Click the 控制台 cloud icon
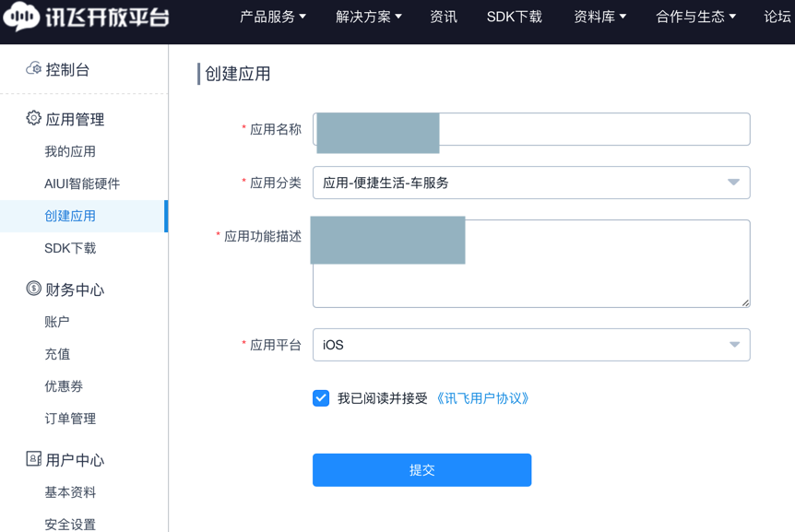Viewport: 795px width, 532px height. [x=33, y=69]
